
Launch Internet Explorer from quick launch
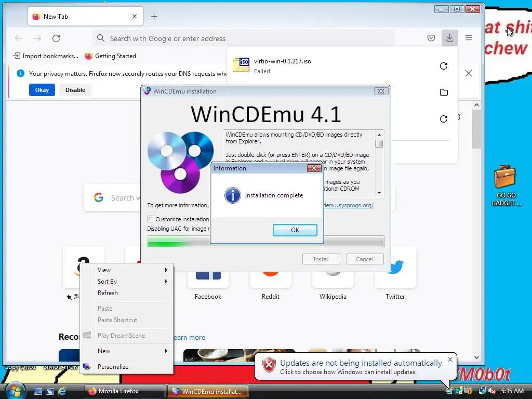[62, 391]
